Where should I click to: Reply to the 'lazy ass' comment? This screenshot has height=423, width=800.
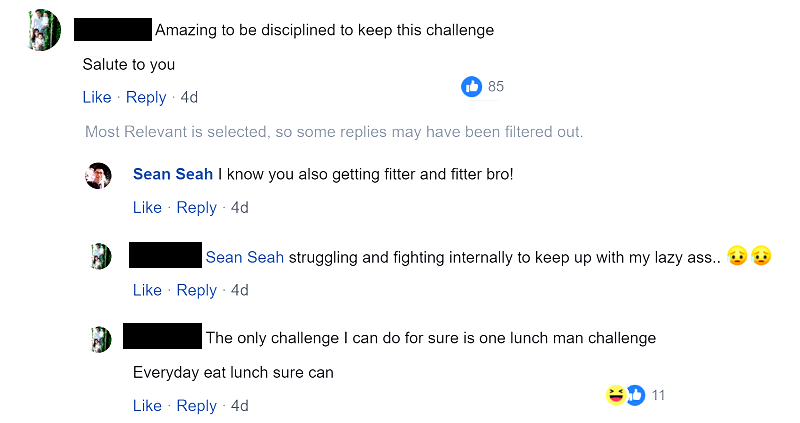(x=196, y=290)
